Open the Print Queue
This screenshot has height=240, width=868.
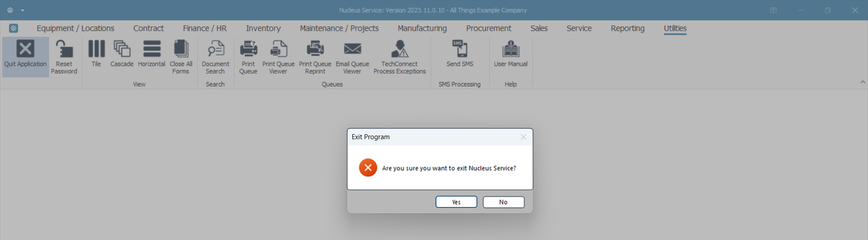click(x=248, y=50)
